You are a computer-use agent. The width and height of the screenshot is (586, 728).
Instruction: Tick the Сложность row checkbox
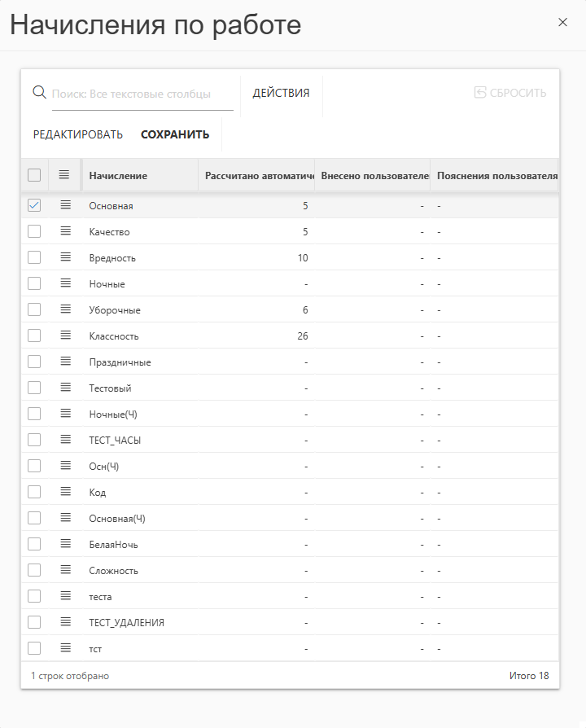pos(34,570)
